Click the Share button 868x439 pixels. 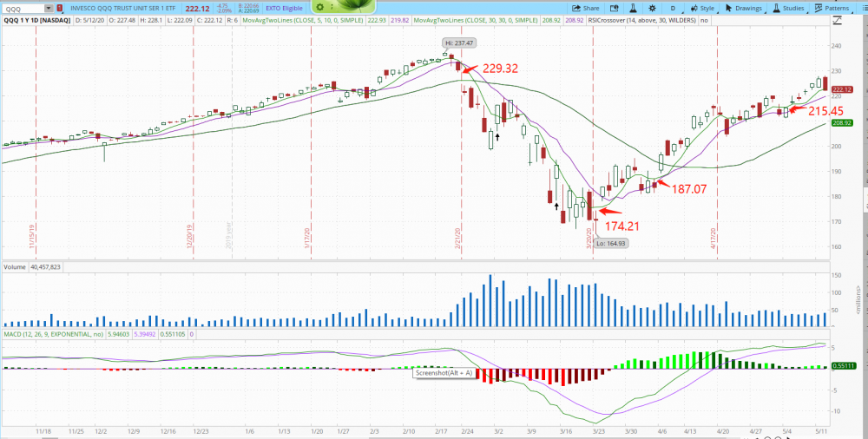(x=586, y=8)
